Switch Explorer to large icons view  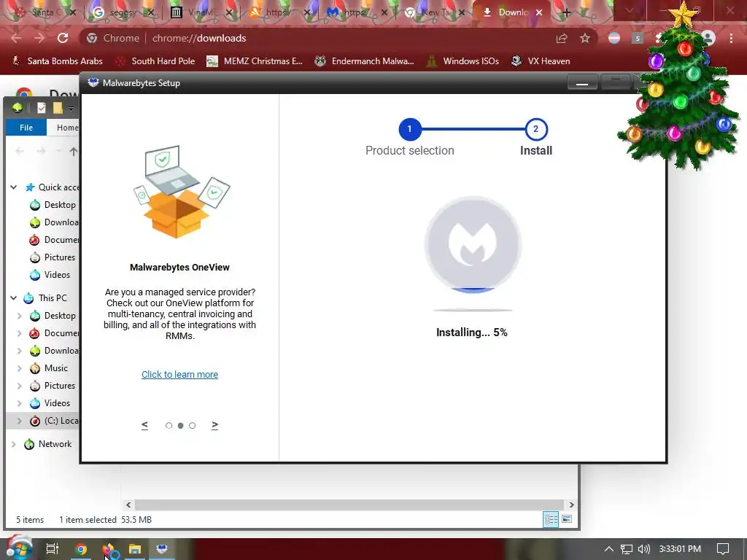(567, 519)
